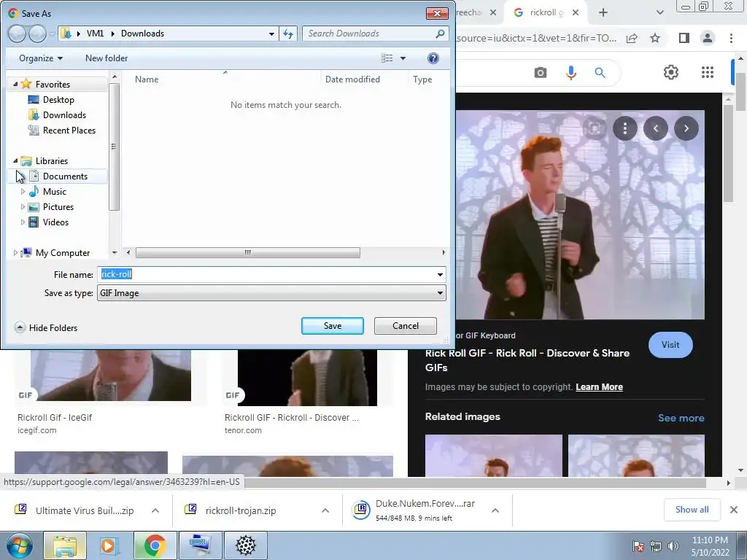Open image preview three-dot options
This screenshot has width=747, height=560.
(625, 128)
